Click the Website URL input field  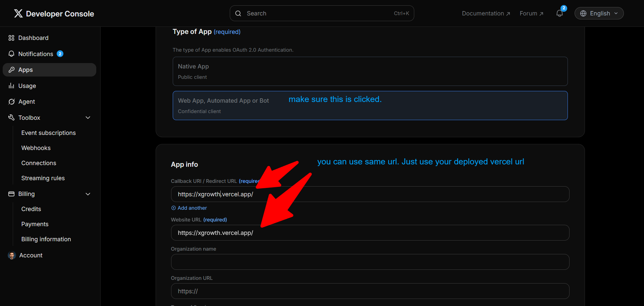point(370,233)
